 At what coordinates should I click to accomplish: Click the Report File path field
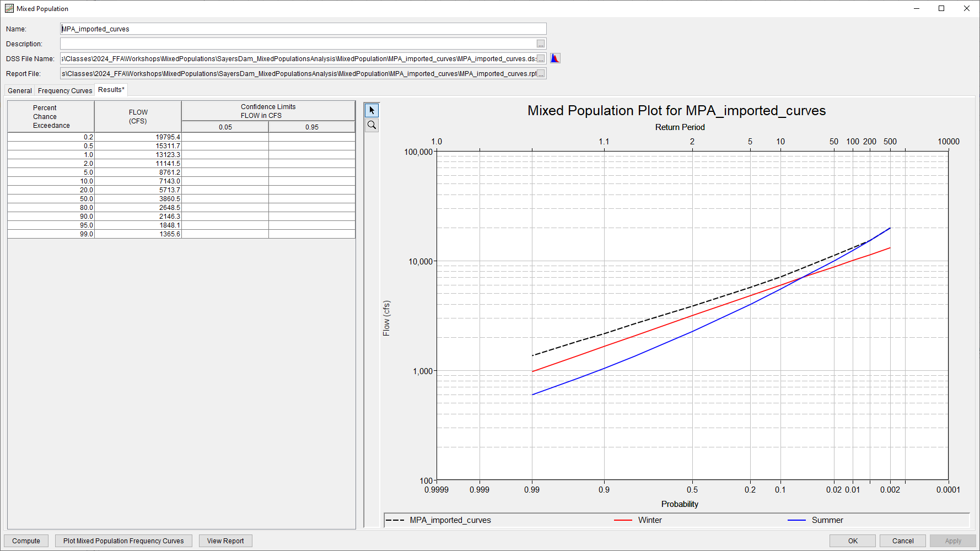(x=298, y=74)
